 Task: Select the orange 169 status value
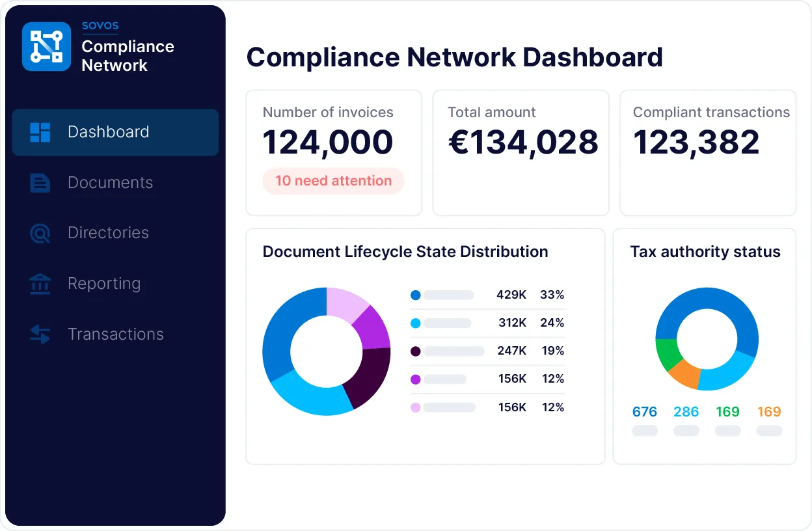(x=769, y=412)
